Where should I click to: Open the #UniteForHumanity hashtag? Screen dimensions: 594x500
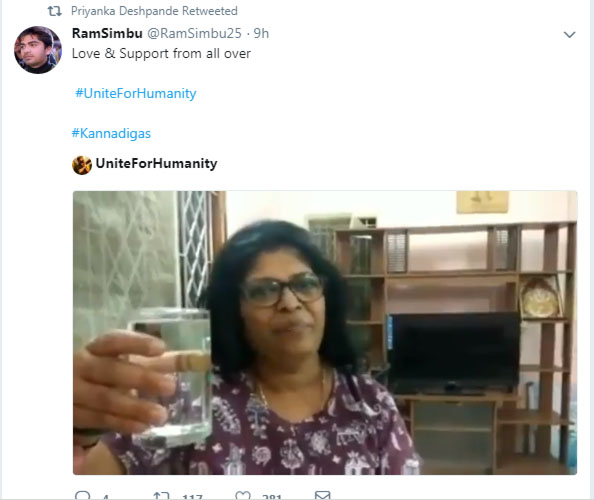tap(136, 93)
